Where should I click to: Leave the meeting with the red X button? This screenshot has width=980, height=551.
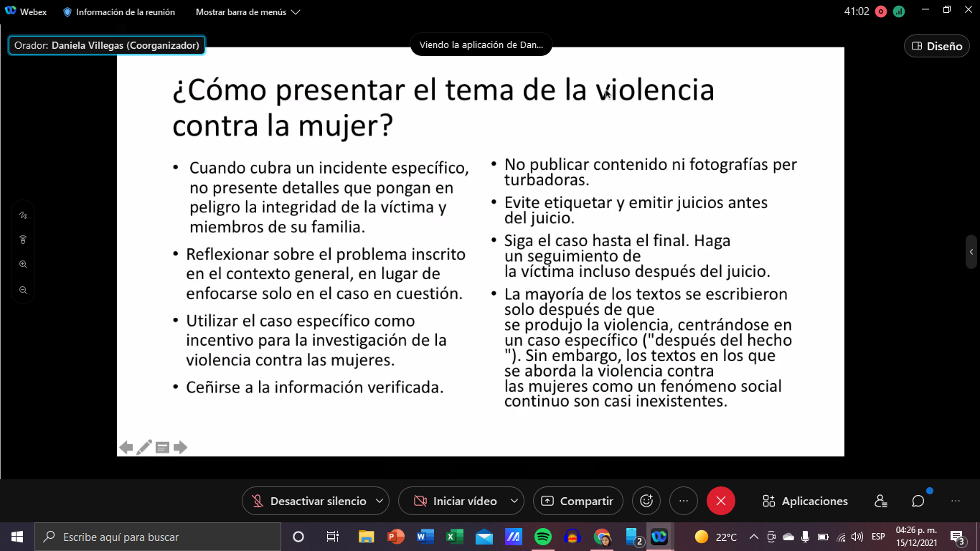721,501
